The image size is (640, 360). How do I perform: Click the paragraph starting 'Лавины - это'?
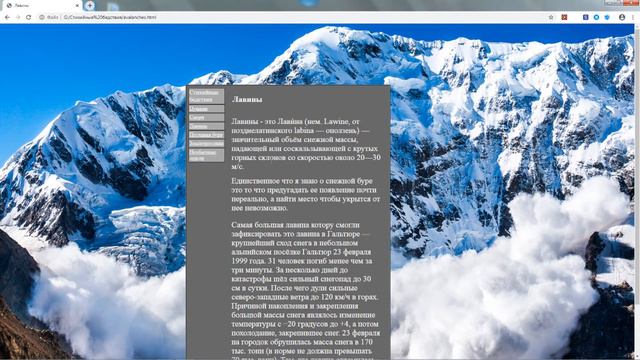(x=306, y=144)
